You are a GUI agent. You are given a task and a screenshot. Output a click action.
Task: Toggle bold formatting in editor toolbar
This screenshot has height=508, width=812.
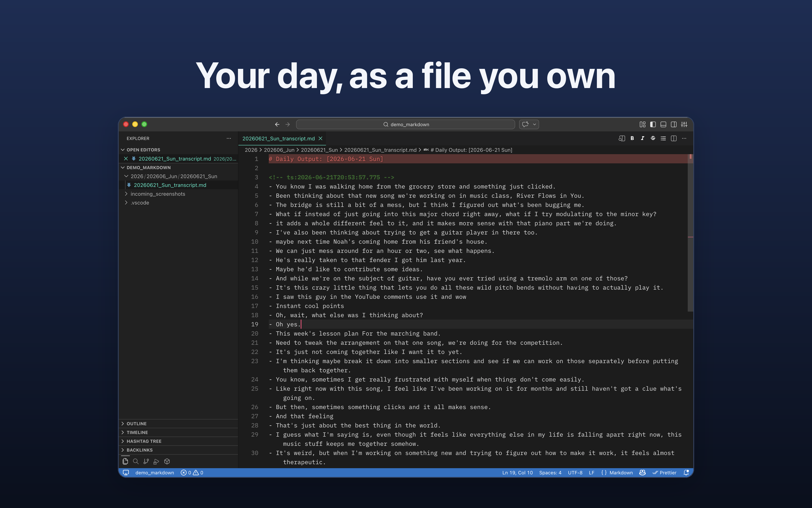pyautogui.click(x=632, y=138)
